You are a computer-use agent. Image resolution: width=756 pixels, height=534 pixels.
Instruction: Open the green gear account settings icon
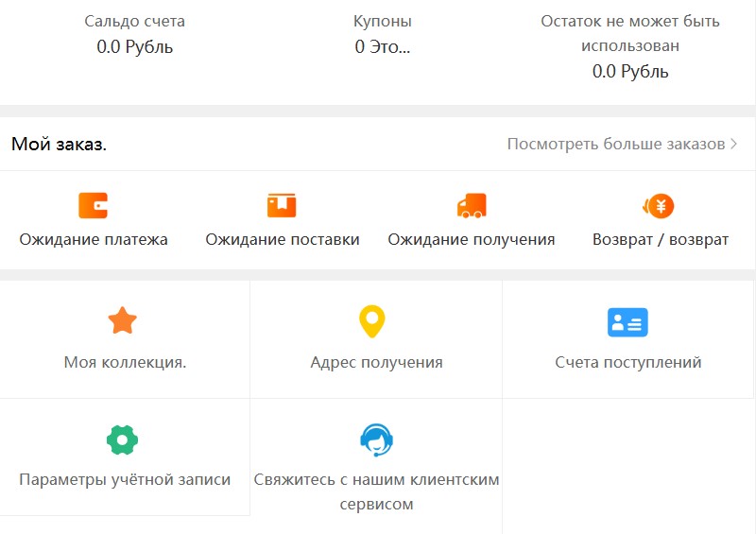tap(123, 439)
